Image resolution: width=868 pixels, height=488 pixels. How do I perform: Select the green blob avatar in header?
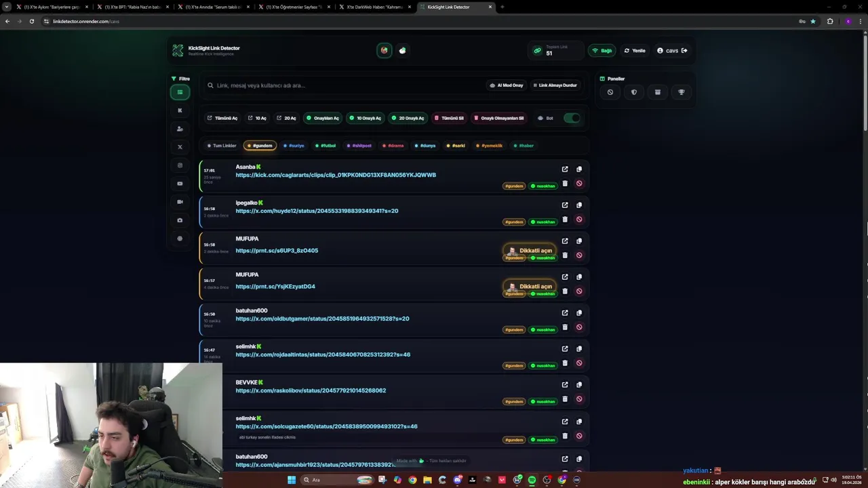[x=403, y=50]
